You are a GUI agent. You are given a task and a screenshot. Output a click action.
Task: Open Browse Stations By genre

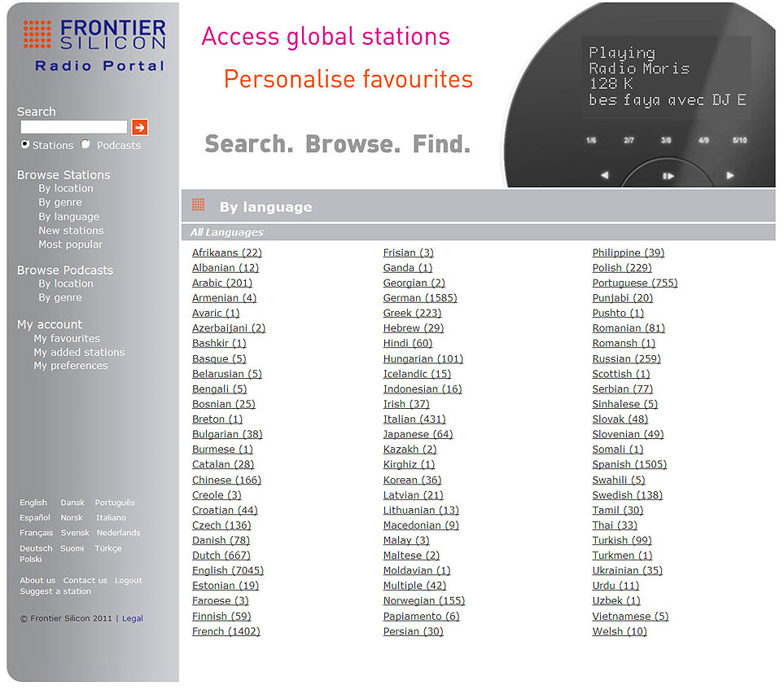[x=60, y=203]
